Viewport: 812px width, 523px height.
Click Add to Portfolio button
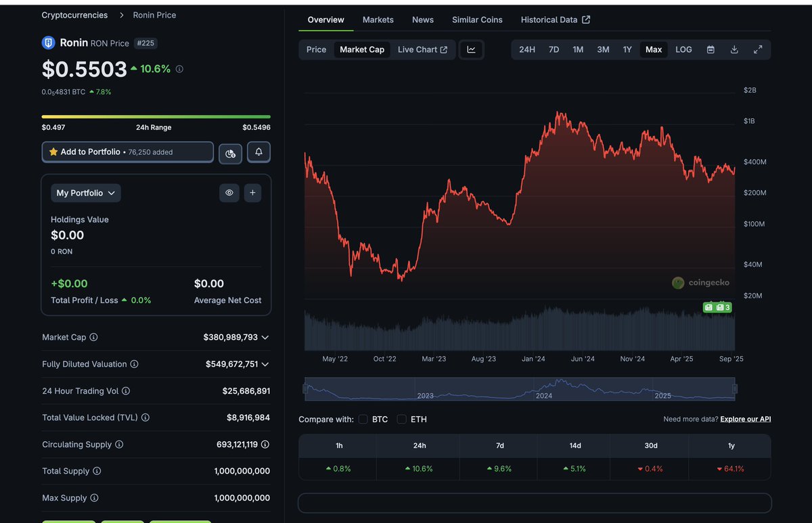click(128, 152)
